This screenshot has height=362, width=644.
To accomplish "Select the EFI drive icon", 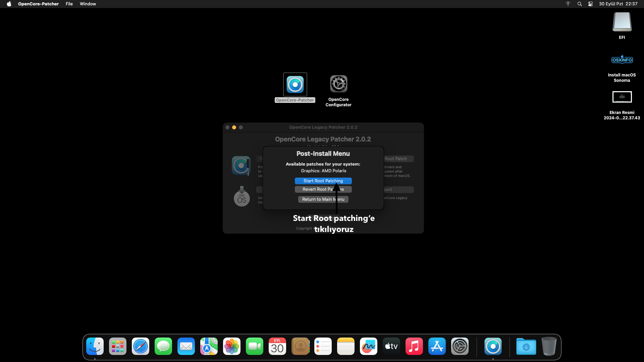I will point(622,22).
